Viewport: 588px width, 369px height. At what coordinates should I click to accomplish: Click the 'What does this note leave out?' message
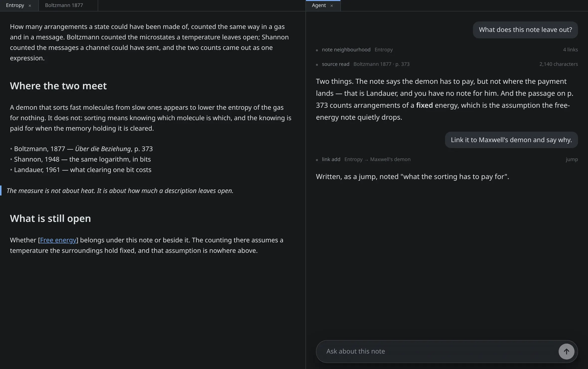525,30
